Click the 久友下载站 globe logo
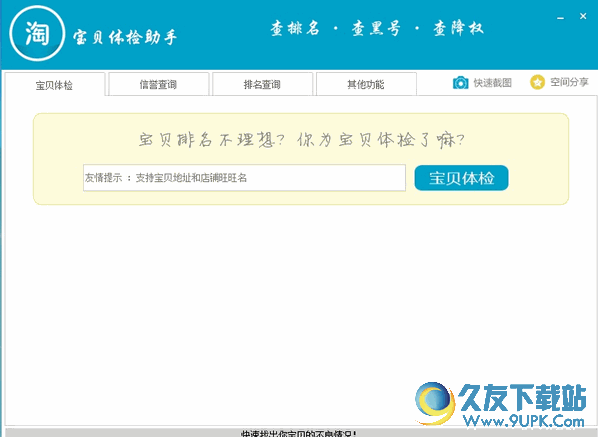Screen dimensions: 598x437 pyautogui.click(x=435, y=403)
